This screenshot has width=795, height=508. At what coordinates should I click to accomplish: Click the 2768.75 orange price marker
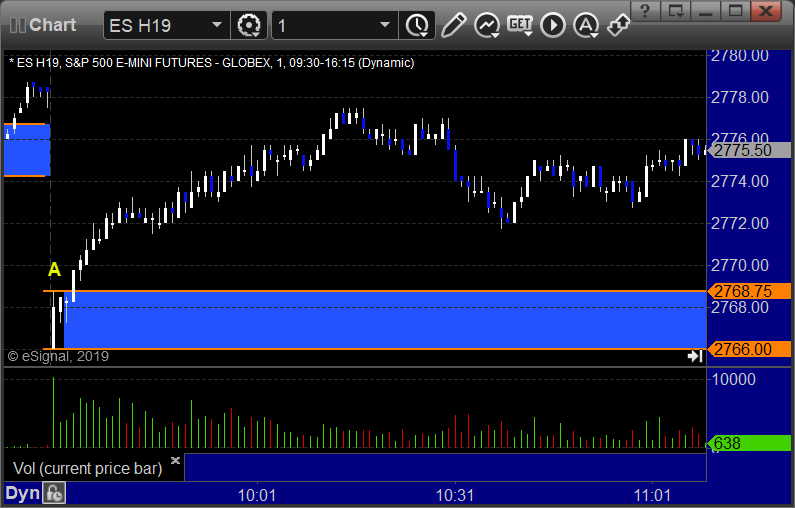[x=749, y=291]
